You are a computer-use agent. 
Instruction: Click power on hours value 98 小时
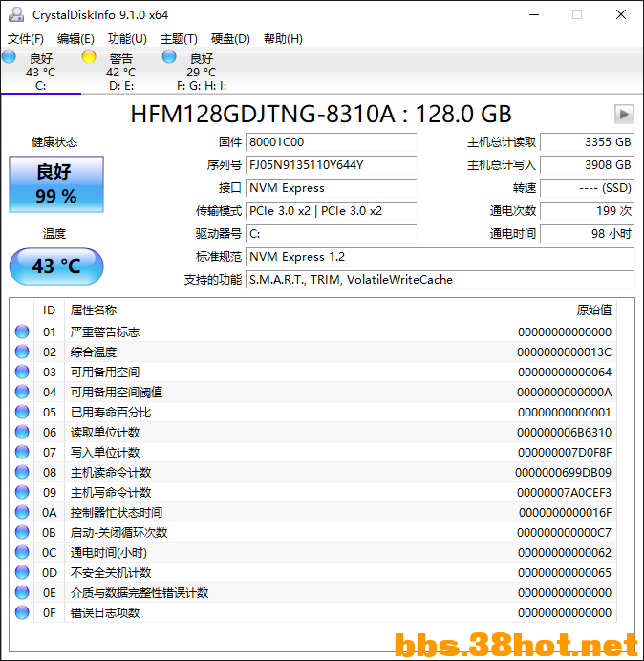588,233
